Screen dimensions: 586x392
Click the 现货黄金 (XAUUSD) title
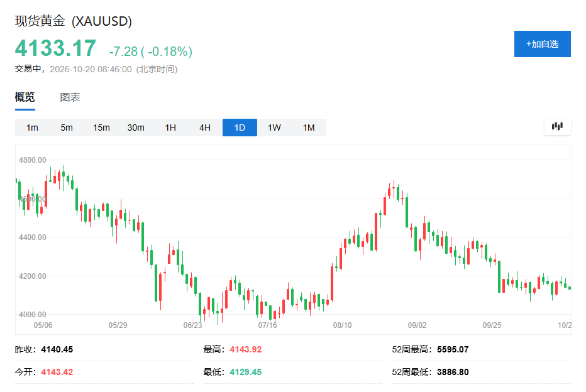[73, 21]
